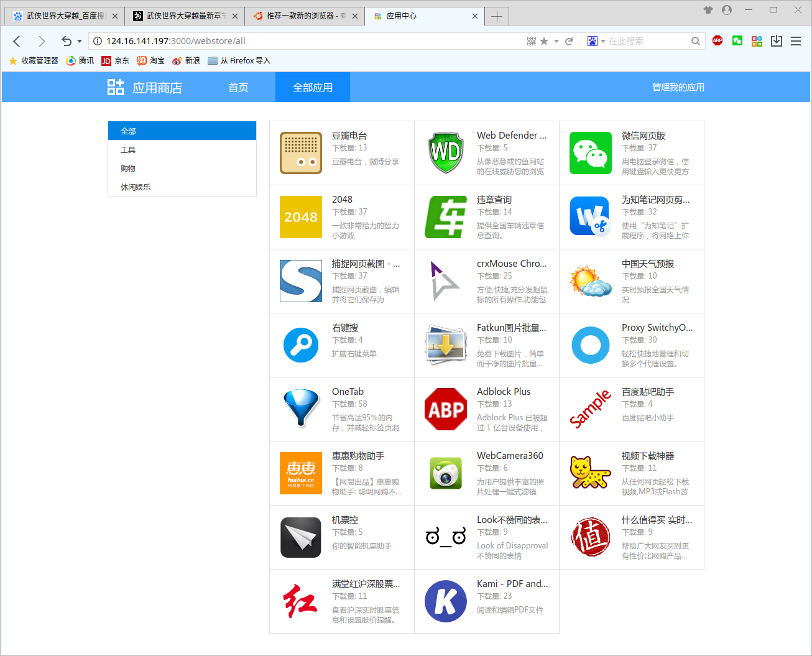Viewport: 812px width, 656px height.
Task: Reload the page with the refresh icon
Action: pos(568,41)
